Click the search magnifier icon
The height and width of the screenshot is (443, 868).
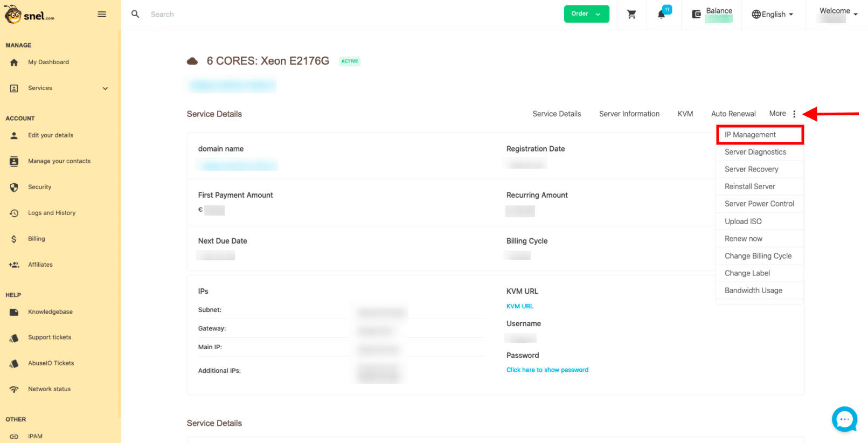pyautogui.click(x=136, y=14)
